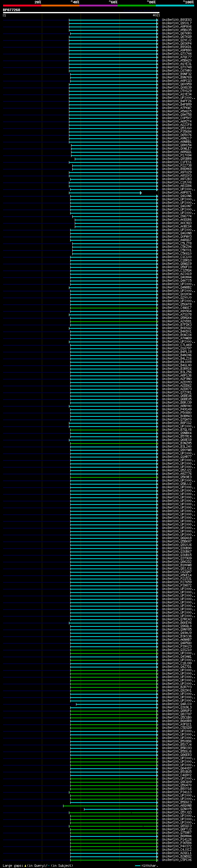This screenshot has width=197, height=868.
Task: Click hit label UniRef100_B9SE83
Action: point(177,20)
